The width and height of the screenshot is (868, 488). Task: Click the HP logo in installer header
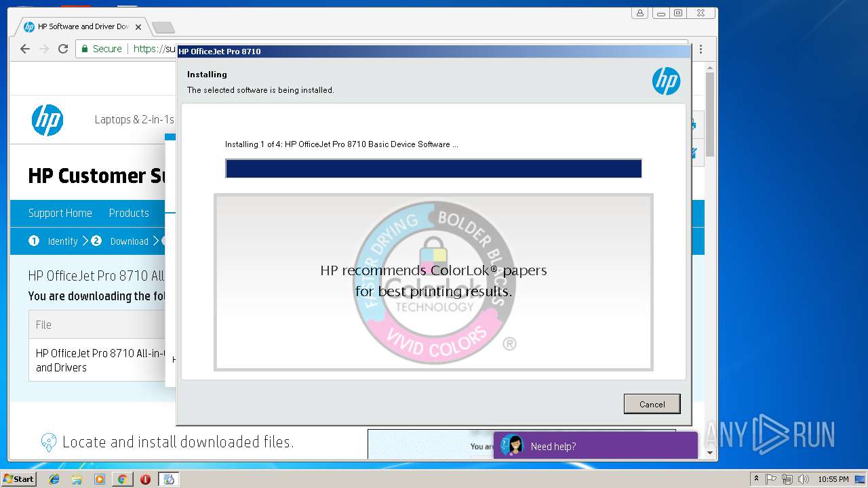click(666, 81)
